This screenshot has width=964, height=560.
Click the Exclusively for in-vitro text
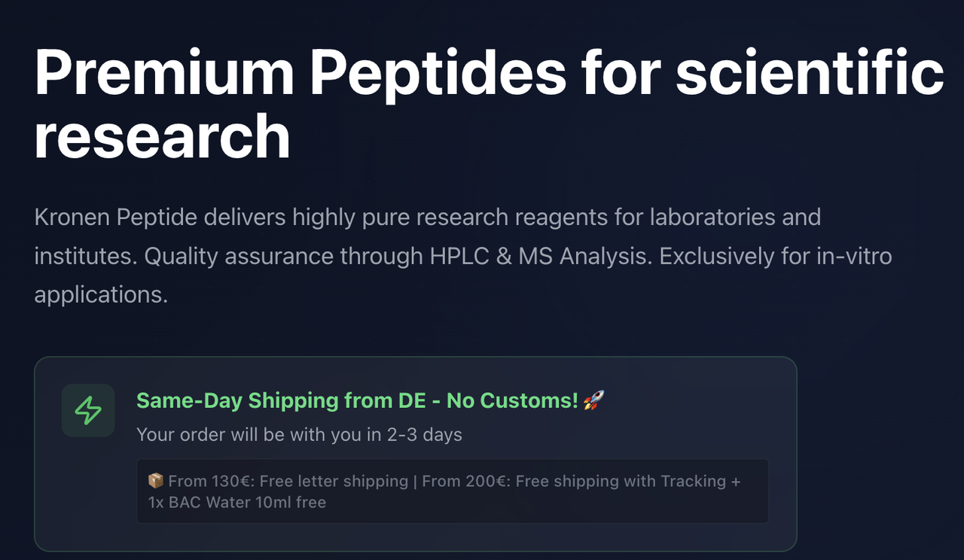pyautogui.click(x=775, y=256)
